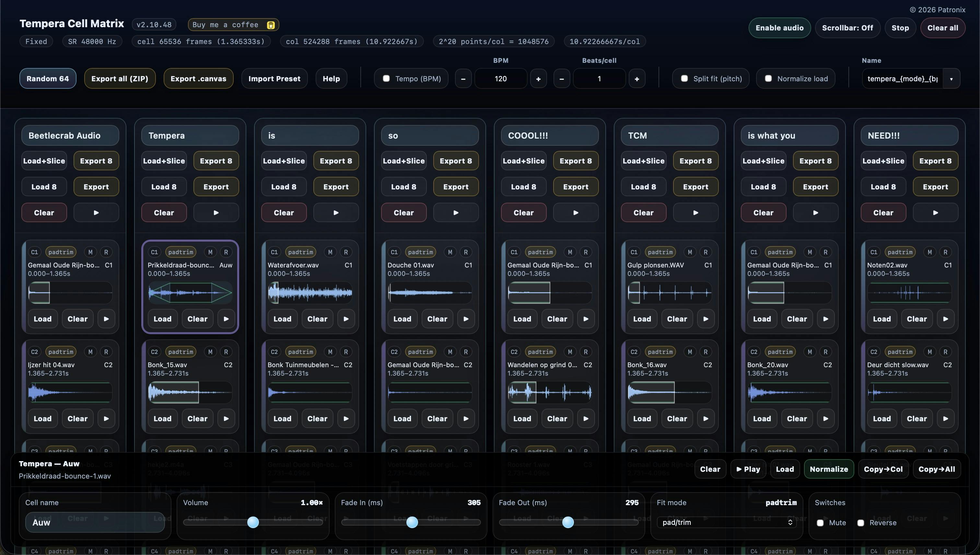Toggle R on Douche 01.wav cell

tap(466, 252)
